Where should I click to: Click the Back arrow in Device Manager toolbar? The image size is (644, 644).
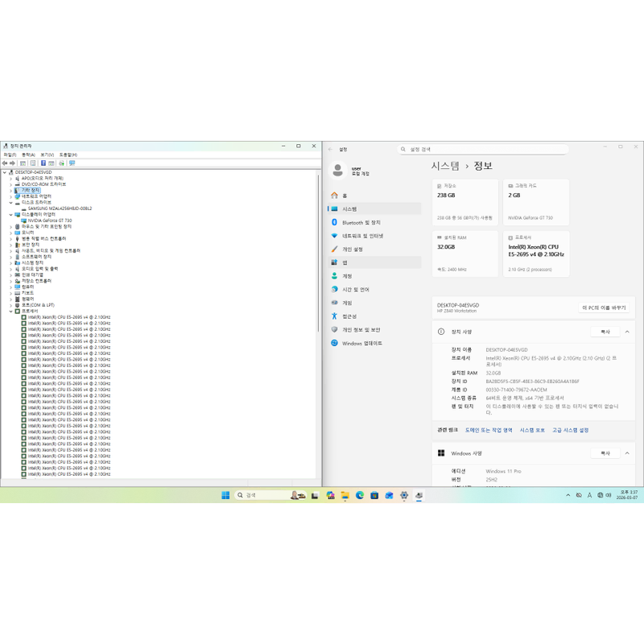(x=5, y=163)
